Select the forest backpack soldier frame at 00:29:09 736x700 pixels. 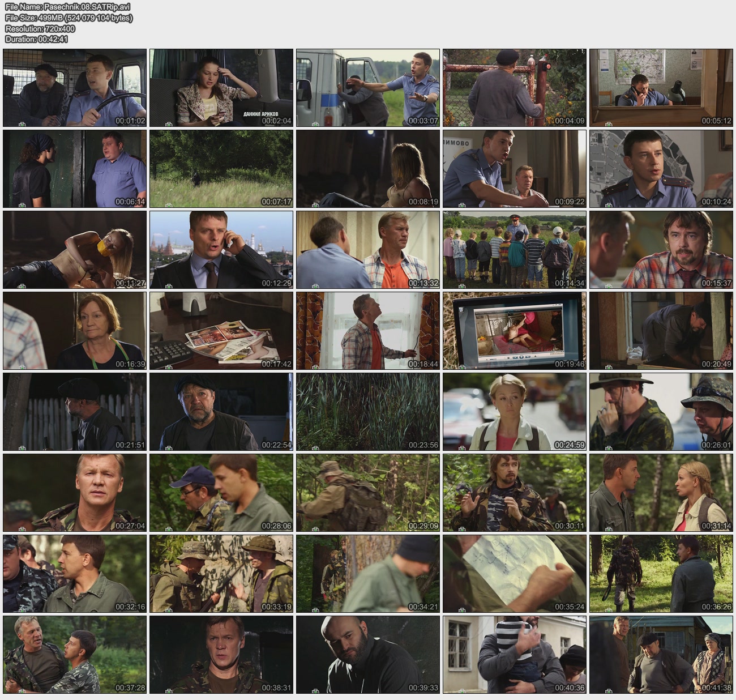368,493
